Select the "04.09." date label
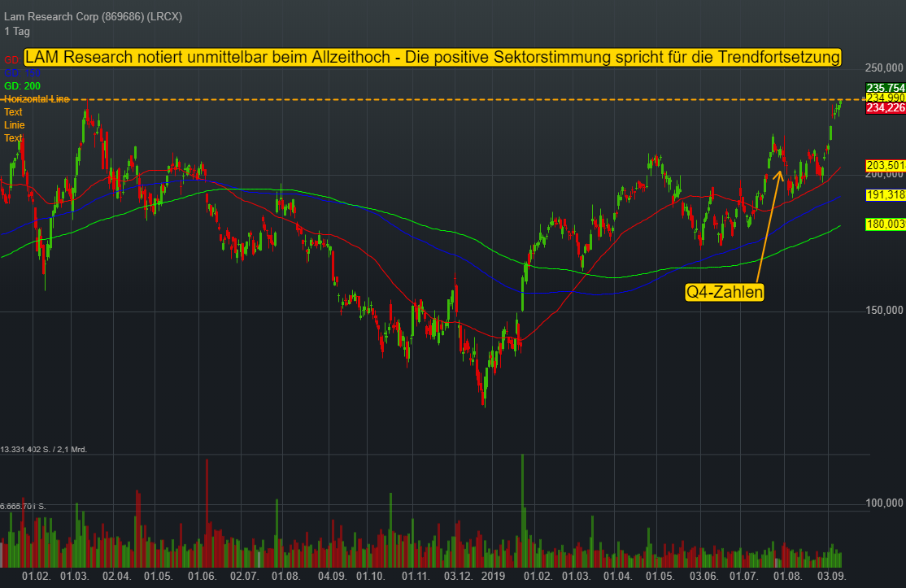Viewport: 906px width, 588px height. tap(333, 577)
